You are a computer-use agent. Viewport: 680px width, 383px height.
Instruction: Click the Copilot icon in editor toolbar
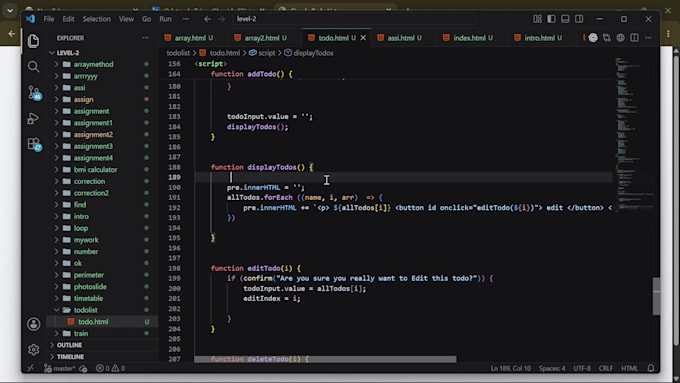point(593,38)
